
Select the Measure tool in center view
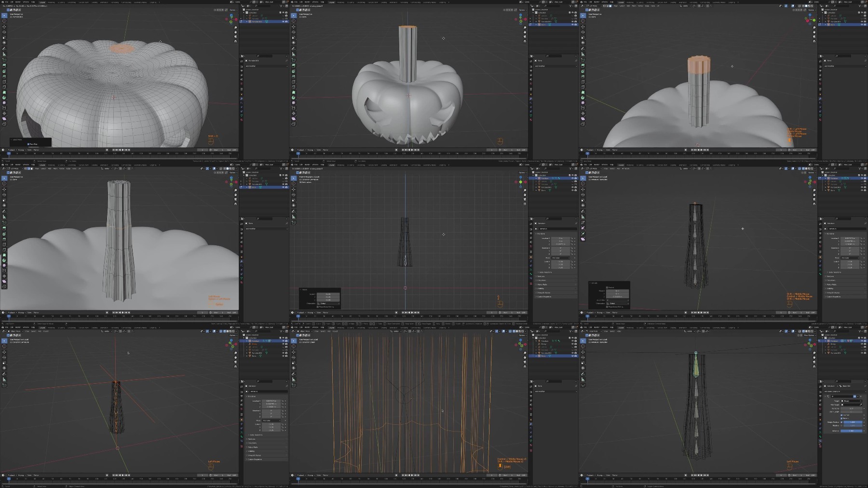click(294, 216)
